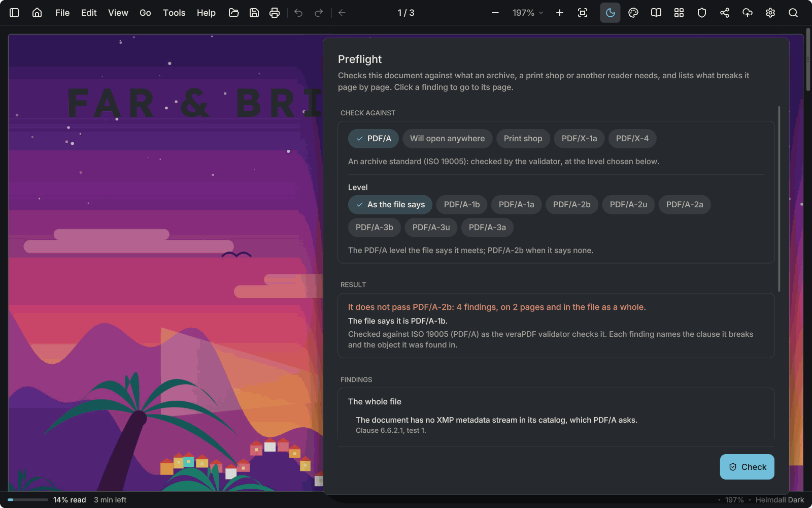Save the document with the disk icon
This screenshot has width=812, height=508.
click(254, 13)
